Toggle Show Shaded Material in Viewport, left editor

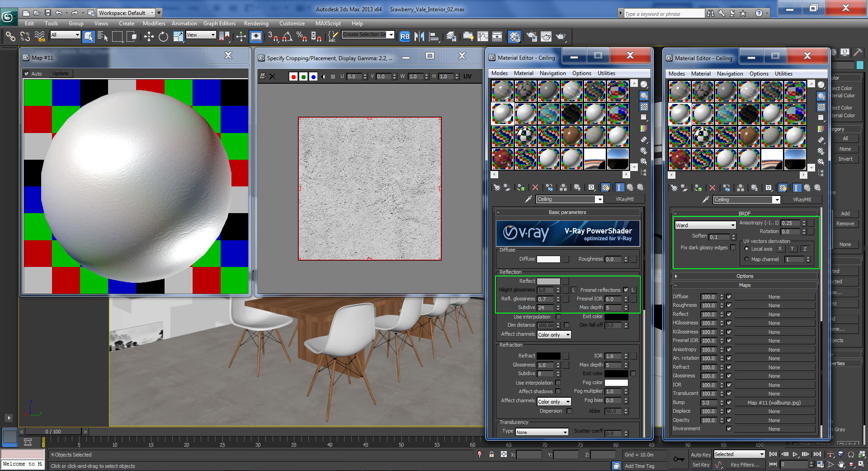coord(605,187)
